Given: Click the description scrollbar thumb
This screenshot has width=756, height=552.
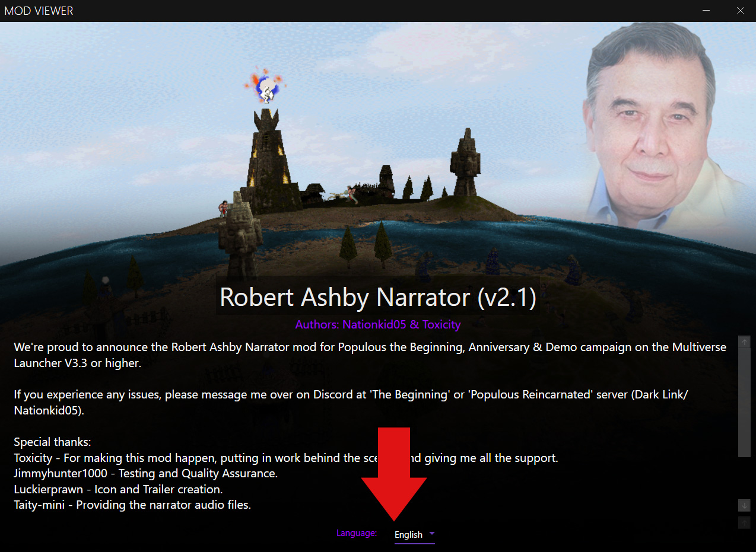Looking at the screenshot, I should coord(744,403).
